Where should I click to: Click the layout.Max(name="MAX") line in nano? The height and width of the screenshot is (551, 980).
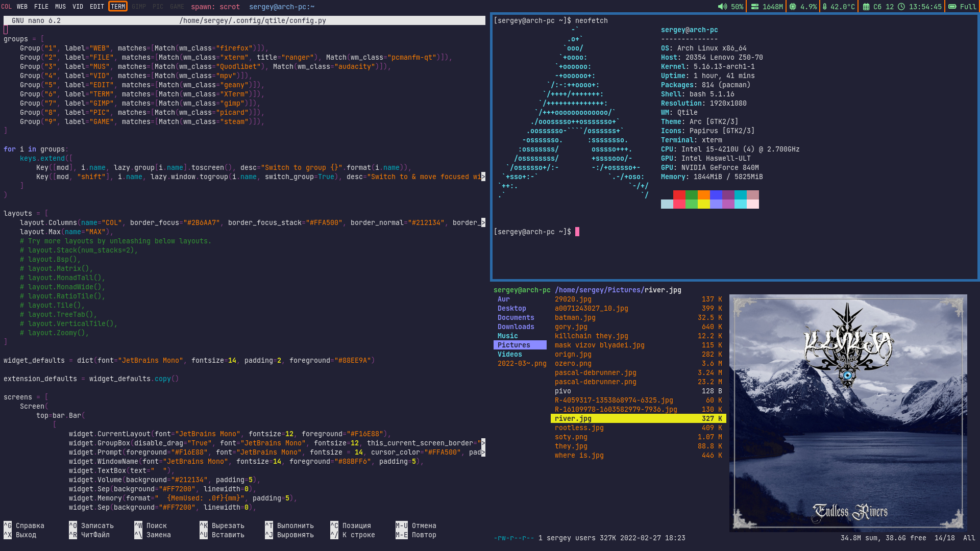(67, 232)
